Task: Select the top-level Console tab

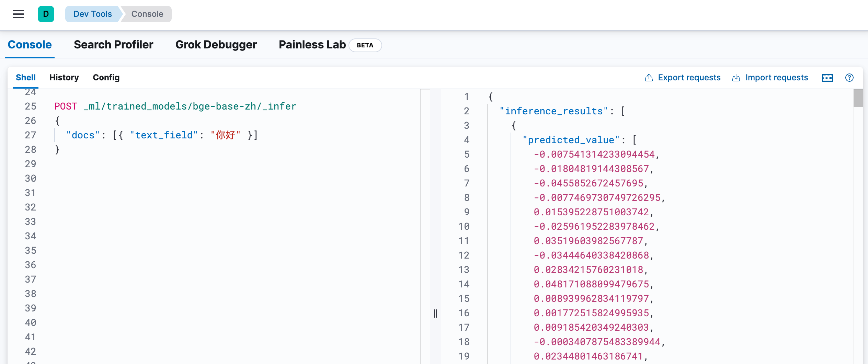Action: click(x=30, y=45)
